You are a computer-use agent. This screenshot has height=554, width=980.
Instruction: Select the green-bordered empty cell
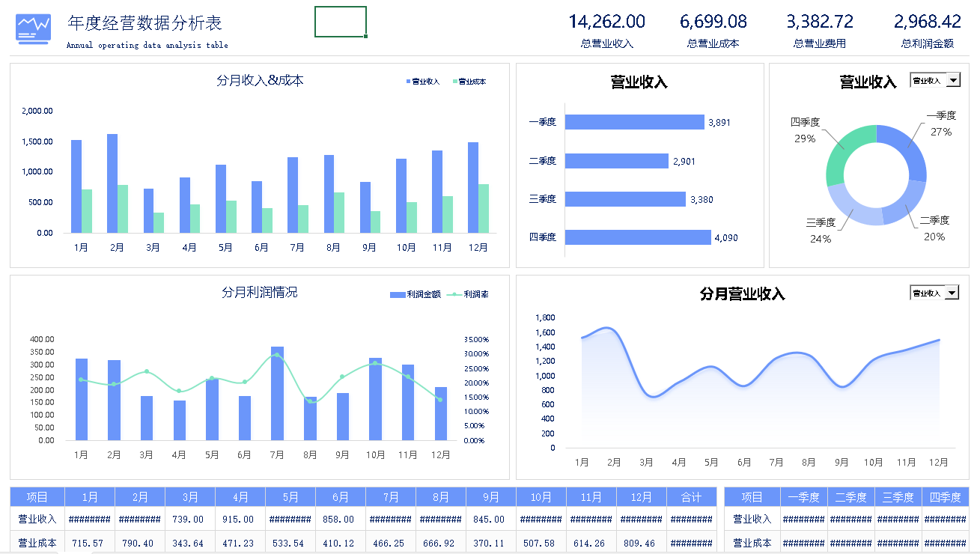coord(341,22)
